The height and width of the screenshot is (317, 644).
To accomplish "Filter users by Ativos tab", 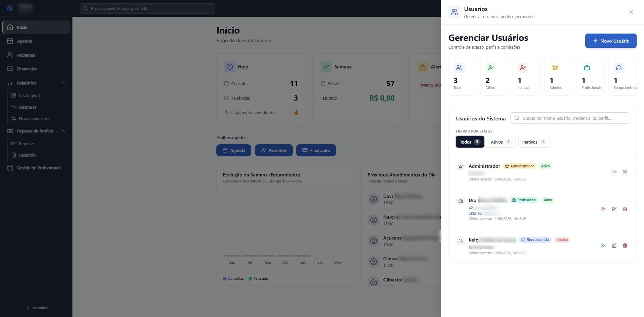I will click(501, 142).
